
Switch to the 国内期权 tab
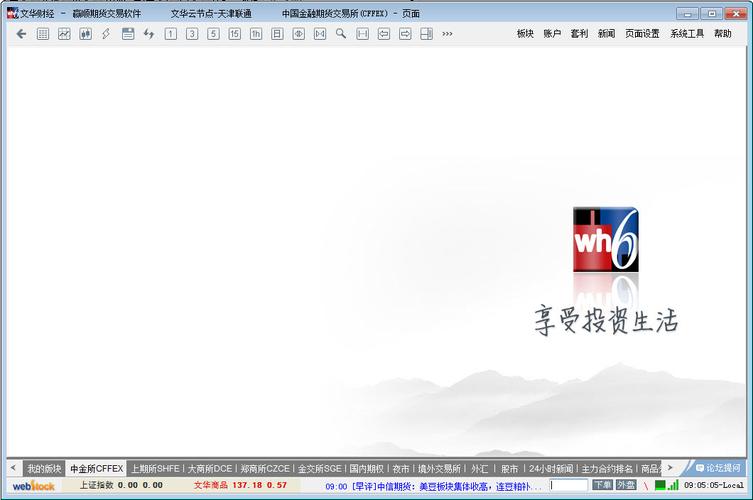click(366, 468)
